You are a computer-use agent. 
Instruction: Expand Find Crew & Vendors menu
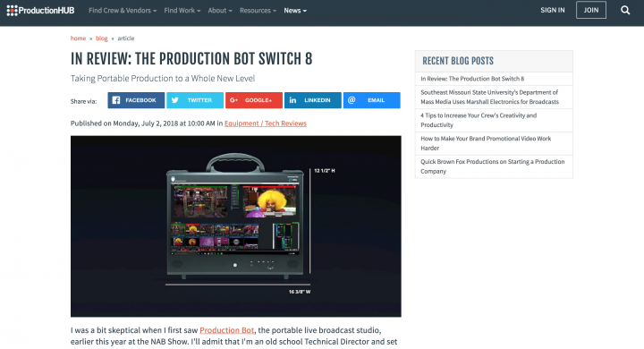(123, 11)
